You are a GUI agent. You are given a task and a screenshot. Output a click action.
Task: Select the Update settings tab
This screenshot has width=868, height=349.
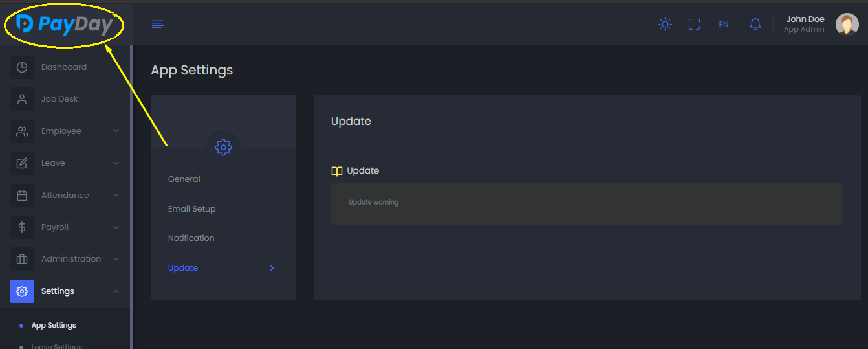(183, 268)
